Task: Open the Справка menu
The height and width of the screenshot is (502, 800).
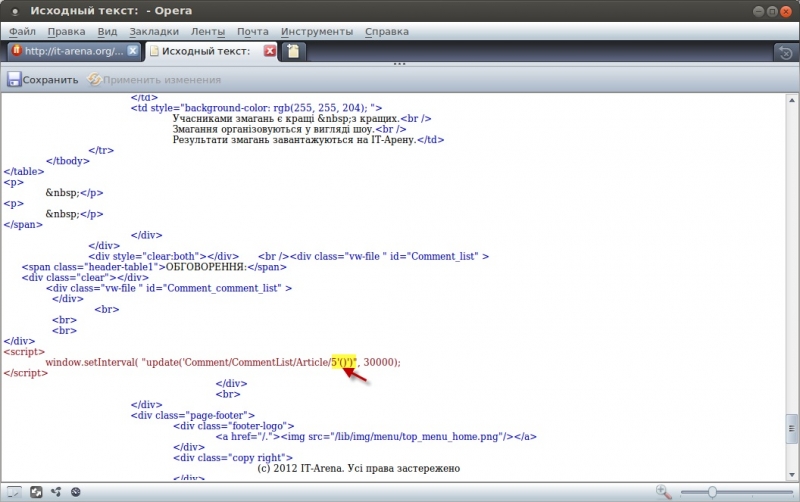Action: (387, 32)
